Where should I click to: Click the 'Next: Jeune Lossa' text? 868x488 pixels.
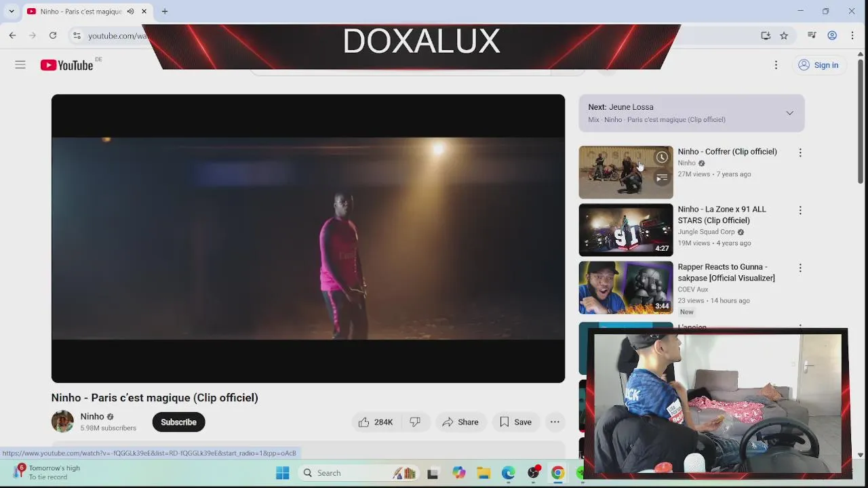tap(620, 107)
